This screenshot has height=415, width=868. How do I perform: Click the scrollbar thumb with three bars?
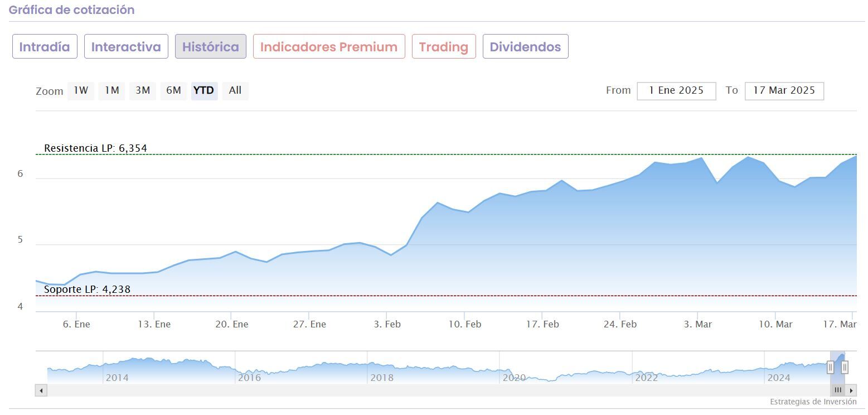(837, 390)
